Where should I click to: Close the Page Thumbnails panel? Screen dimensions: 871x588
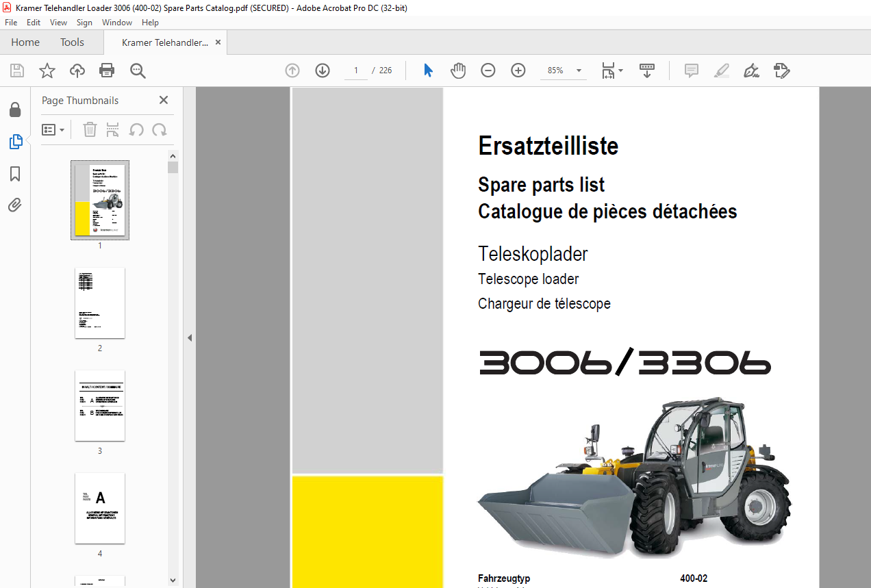pyautogui.click(x=164, y=100)
